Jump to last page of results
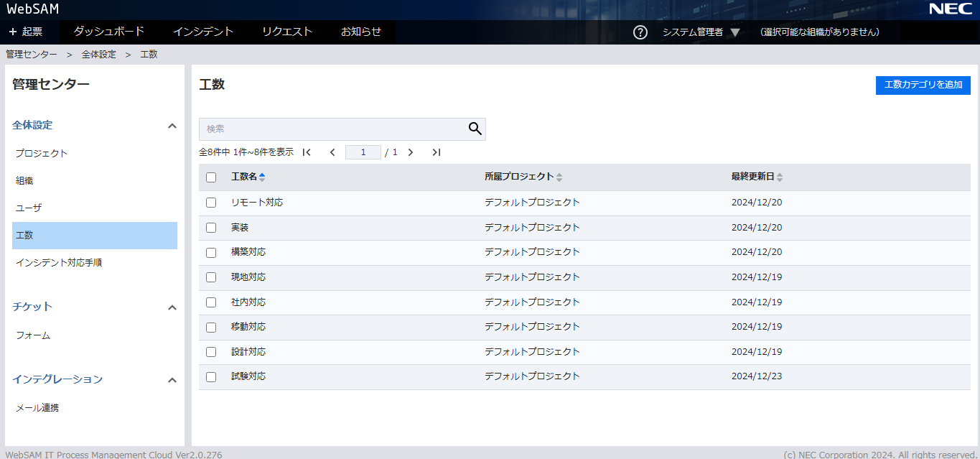The image size is (980, 459). [x=436, y=152]
